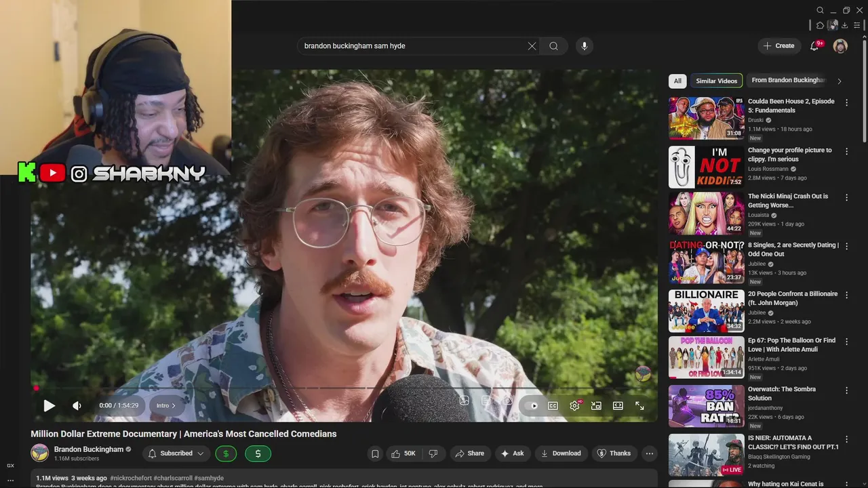Open options menu for Pop The Balloon Ep 67
Viewport: 868px width, 488px height.
click(x=846, y=342)
